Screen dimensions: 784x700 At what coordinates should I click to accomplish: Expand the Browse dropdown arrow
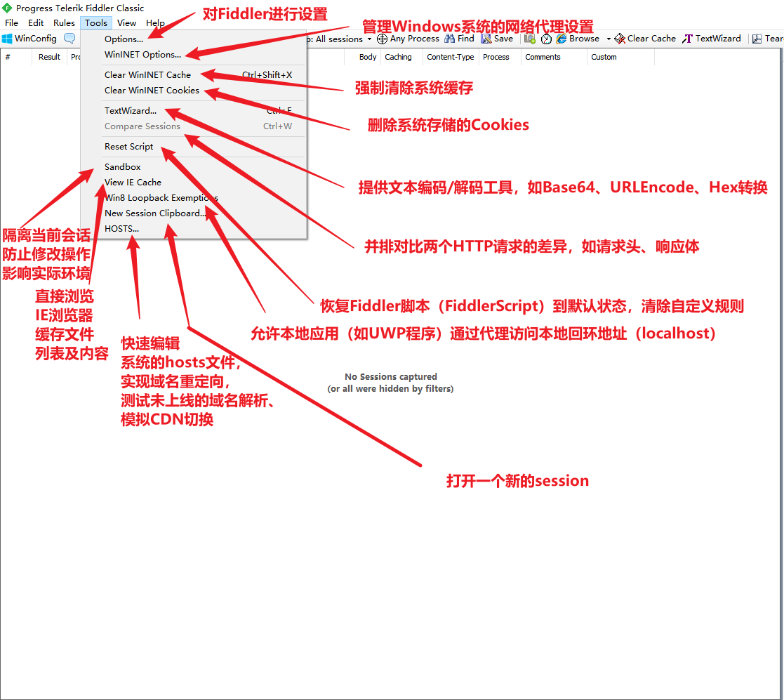point(609,39)
